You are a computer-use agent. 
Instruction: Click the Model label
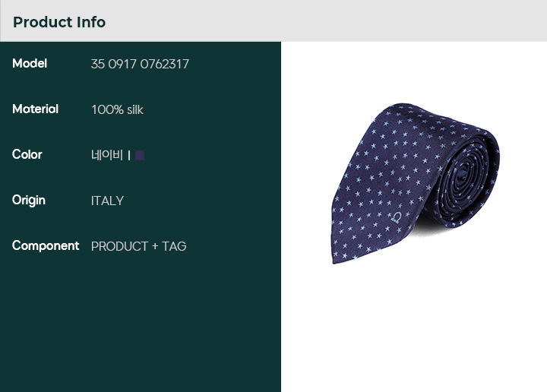coord(30,64)
